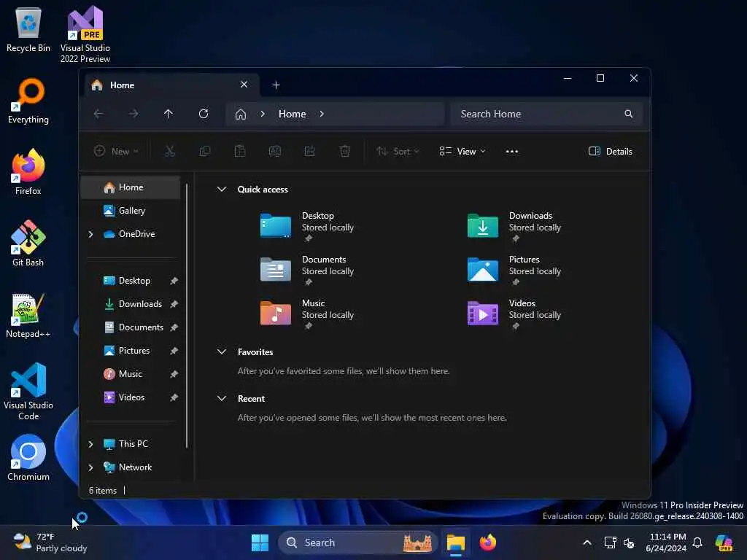Unpin Documents using its sidebar pin icon

(x=174, y=327)
